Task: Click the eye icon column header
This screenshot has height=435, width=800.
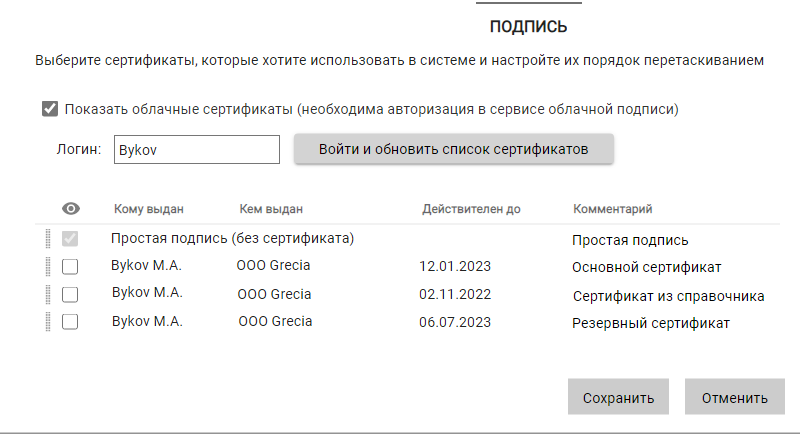Action: click(70, 209)
